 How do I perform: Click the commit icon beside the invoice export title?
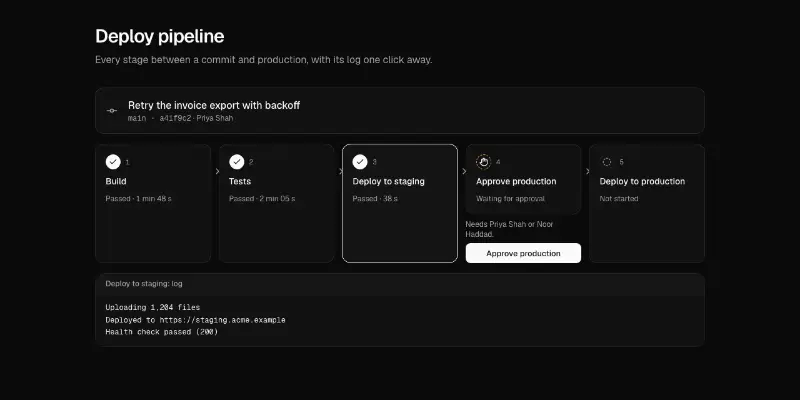tap(112, 111)
